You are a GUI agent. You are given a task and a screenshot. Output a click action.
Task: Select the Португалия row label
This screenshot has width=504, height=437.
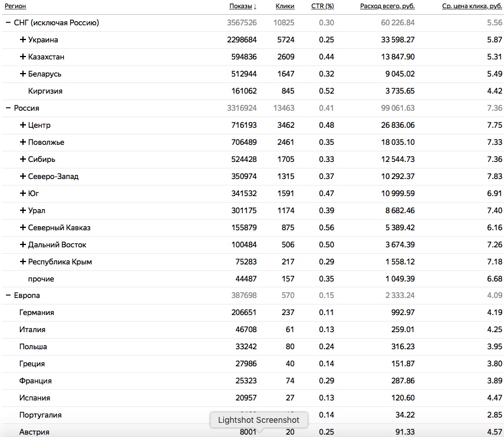click(x=40, y=415)
